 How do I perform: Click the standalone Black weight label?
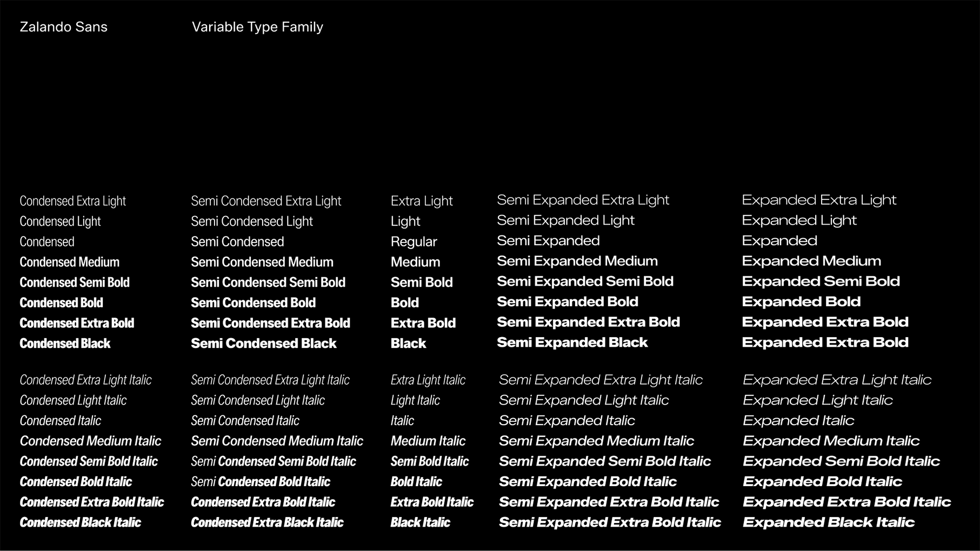[x=408, y=343]
